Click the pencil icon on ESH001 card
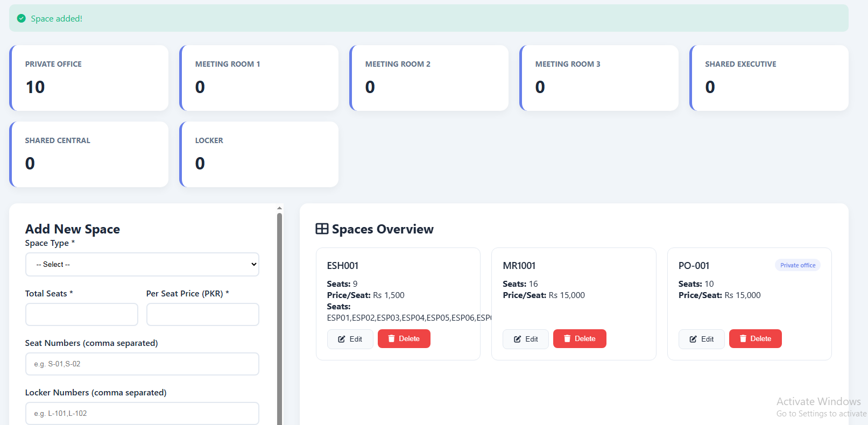Viewport: 868px width, 425px height. (x=342, y=339)
